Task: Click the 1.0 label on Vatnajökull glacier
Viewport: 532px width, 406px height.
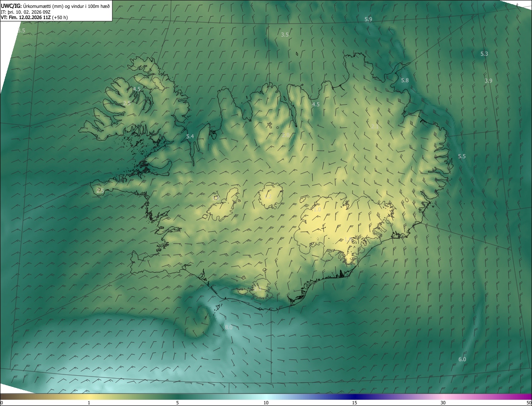Action: click(x=317, y=210)
